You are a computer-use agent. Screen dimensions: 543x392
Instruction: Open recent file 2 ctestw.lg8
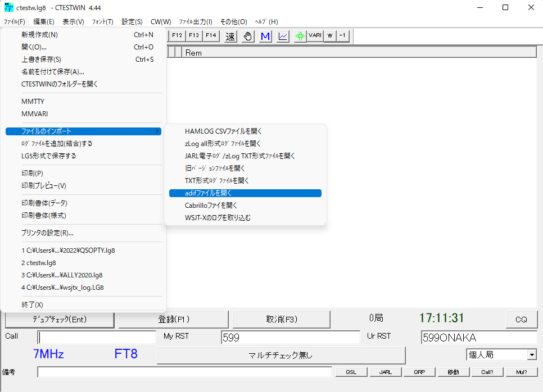[83, 263]
